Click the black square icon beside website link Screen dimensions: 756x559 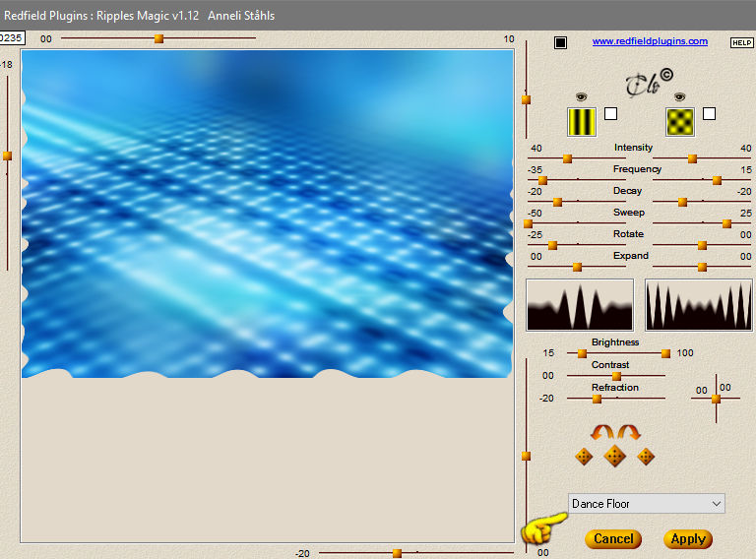click(x=560, y=42)
